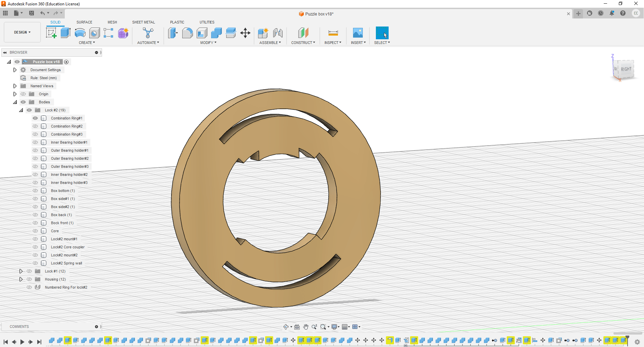This screenshot has height=347, width=644.
Task: Select the Pan tool in navigation bar
Action: [x=305, y=327]
